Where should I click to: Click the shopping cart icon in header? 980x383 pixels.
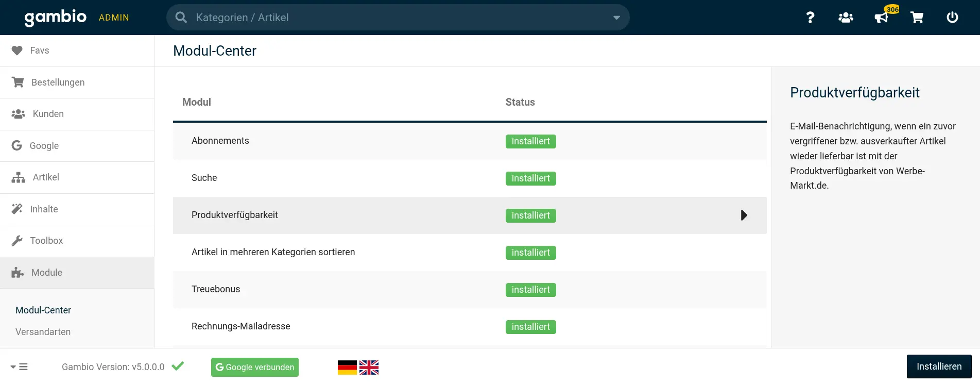coord(917,18)
